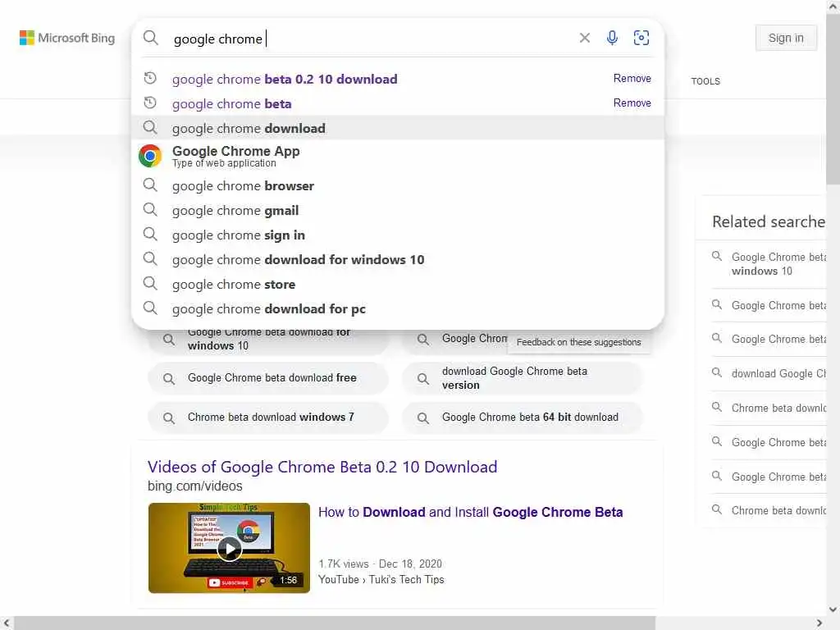Click magnifier icon beside 'google chrome sign in'

tap(151, 235)
